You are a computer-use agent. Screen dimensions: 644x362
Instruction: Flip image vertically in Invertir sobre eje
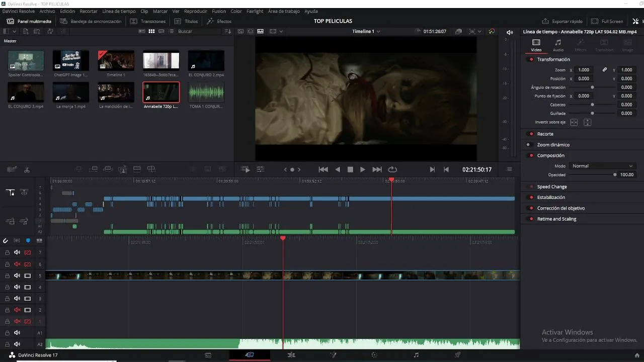[587, 122]
